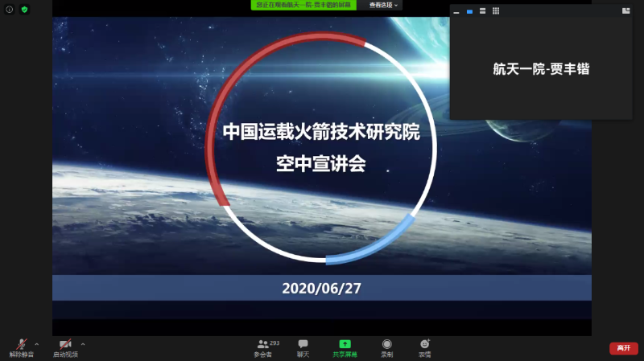Click the date 2020/06/27 on slide
644x361 pixels.
tap(321, 289)
